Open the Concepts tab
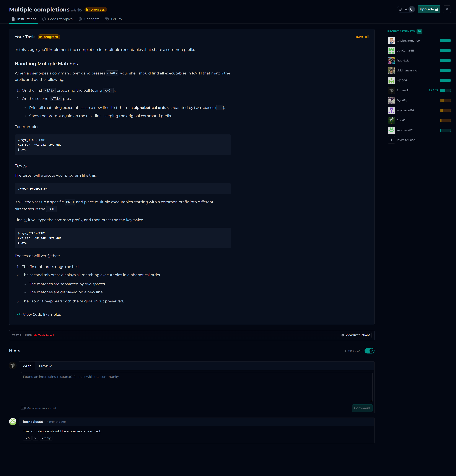The image size is (456, 476). [x=89, y=19]
